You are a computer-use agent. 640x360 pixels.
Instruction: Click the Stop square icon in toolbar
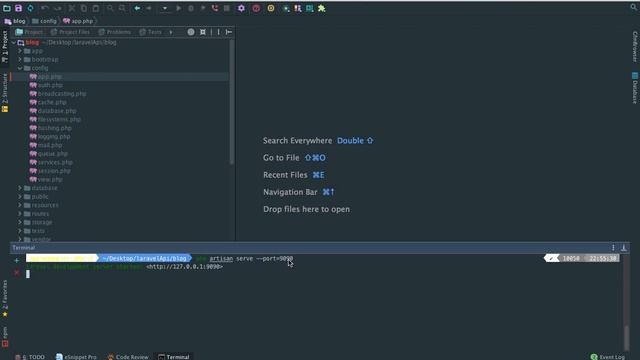click(227, 8)
